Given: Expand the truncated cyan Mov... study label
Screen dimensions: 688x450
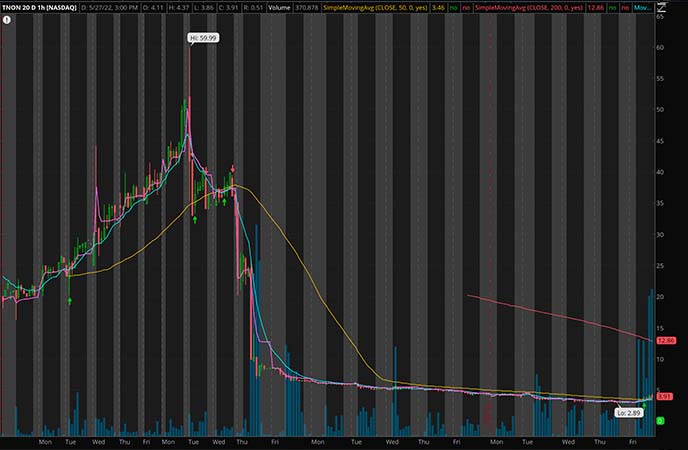Looking at the screenshot, I should (644, 6).
